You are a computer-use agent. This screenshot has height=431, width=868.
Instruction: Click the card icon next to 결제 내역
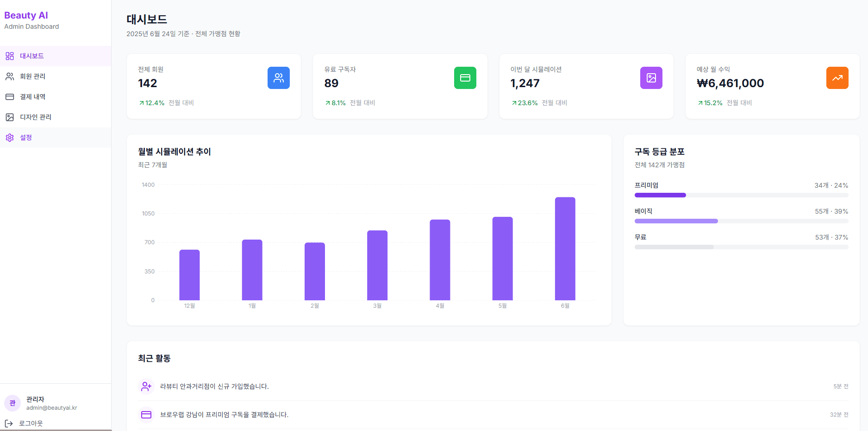tap(10, 97)
